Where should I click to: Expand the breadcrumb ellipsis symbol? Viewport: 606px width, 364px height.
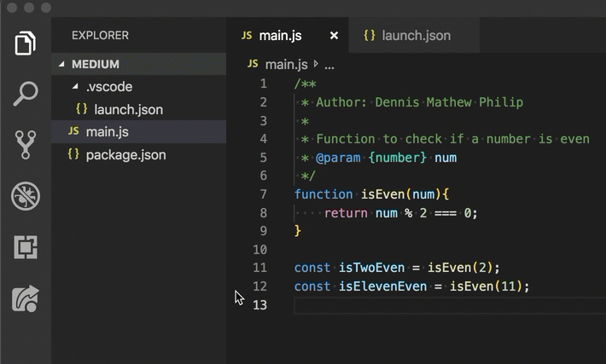329,66
